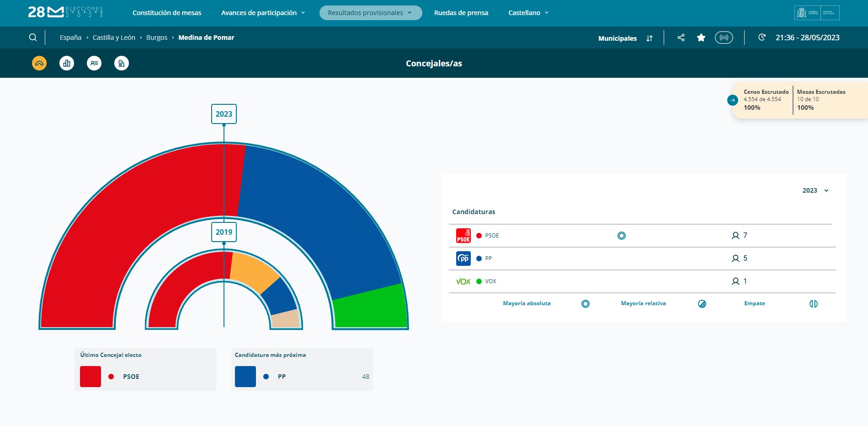Click the PP name in candidaturas table
This screenshot has height=426, width=868.
click(x=489, y=259)
